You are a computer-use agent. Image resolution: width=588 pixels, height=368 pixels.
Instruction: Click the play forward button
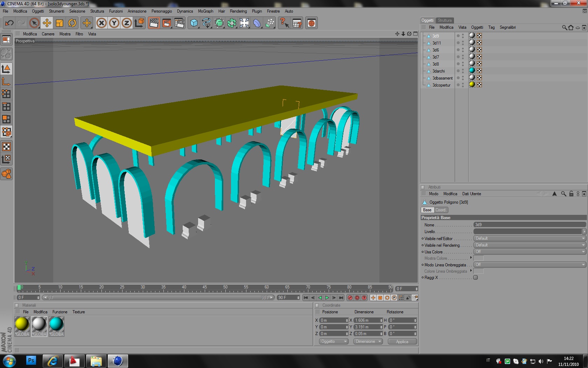pos(327,298)
